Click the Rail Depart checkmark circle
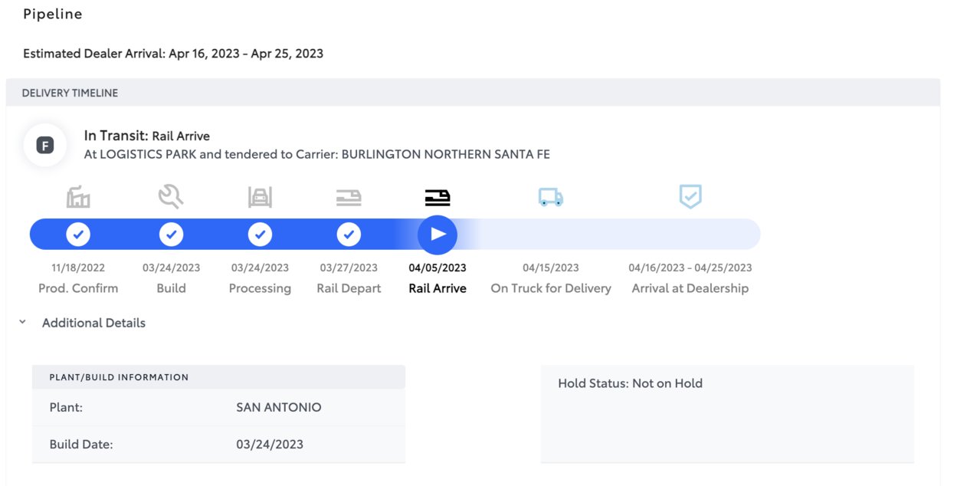 pyautogui.click(x=349, y=234)
